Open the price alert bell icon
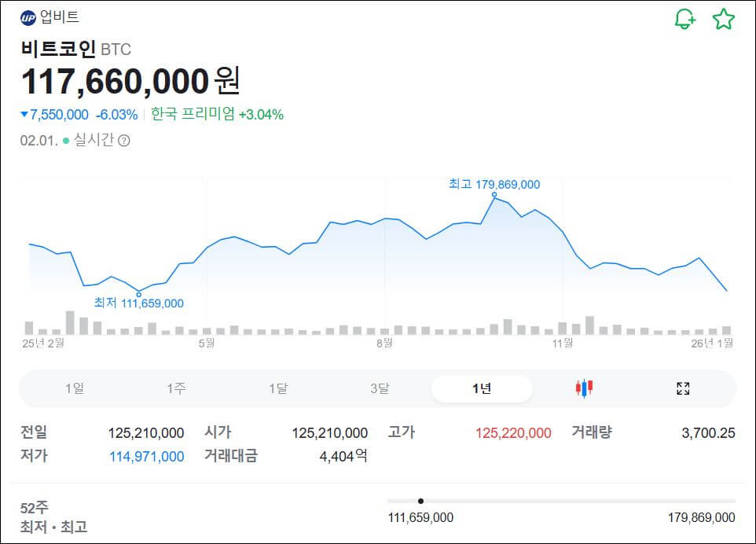 point(683,19)
